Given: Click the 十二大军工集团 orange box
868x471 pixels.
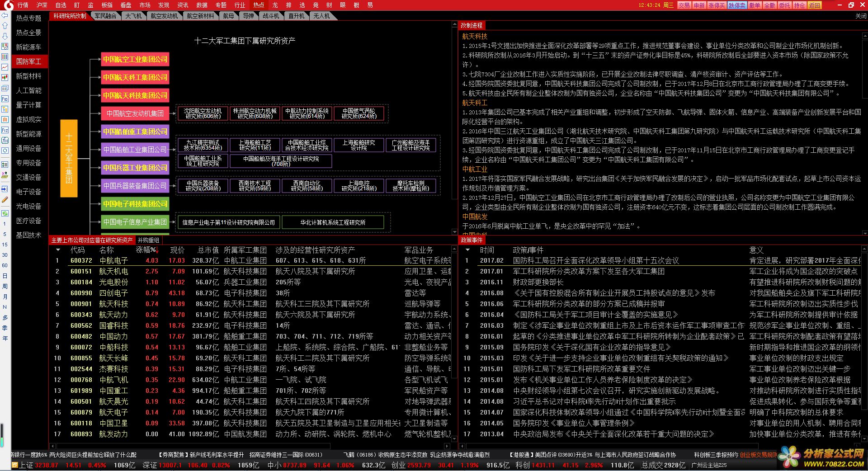Looking at the screenshot, I should [69, 158].
